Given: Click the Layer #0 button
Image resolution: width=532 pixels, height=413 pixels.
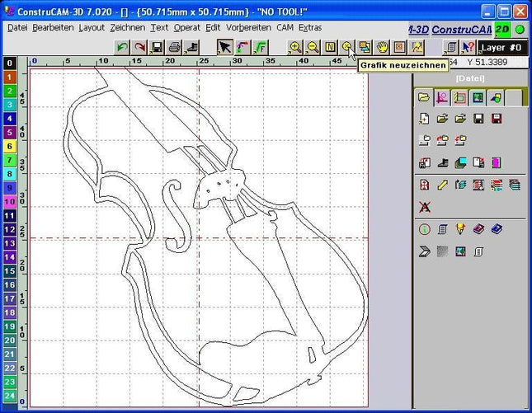Looking at the screenshot, I should coord(502,48).
